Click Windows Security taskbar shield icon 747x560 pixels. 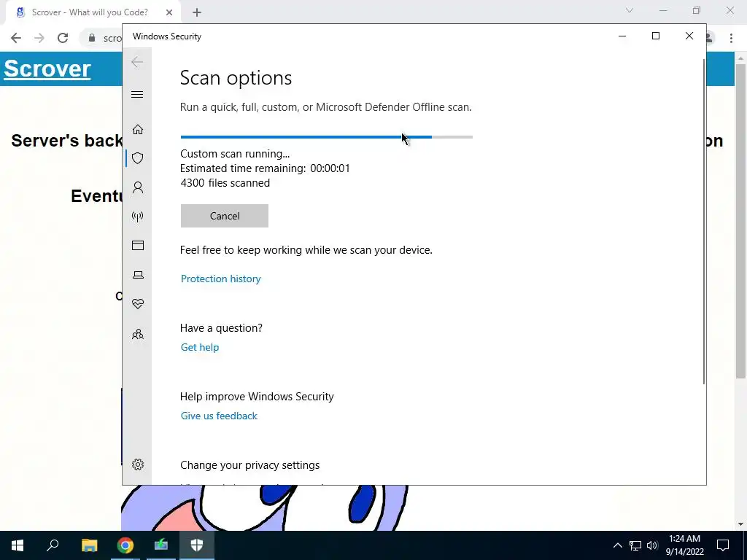click(197, 545)
